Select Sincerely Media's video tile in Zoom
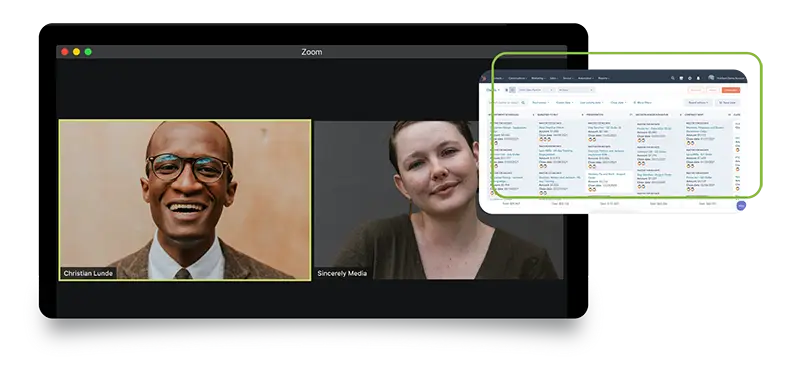800x369 pixels. (439, 200)
